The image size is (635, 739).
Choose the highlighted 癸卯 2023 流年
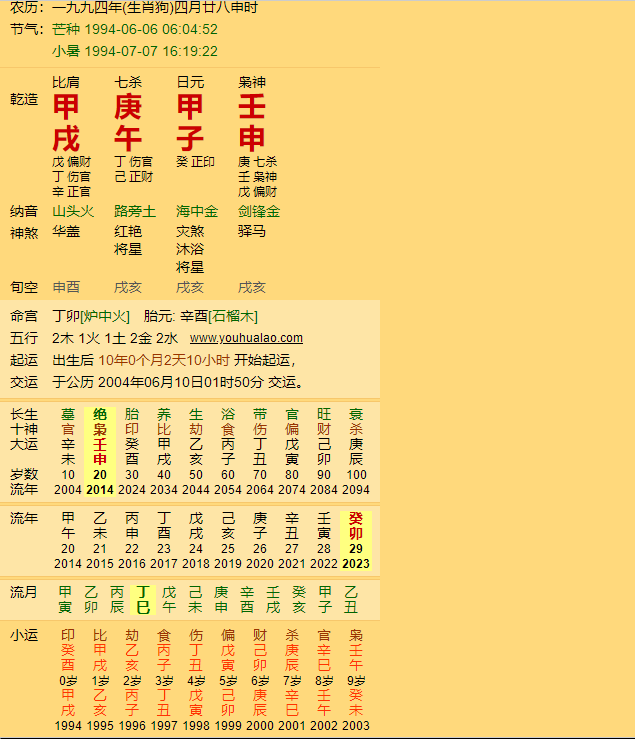[356, 541]
